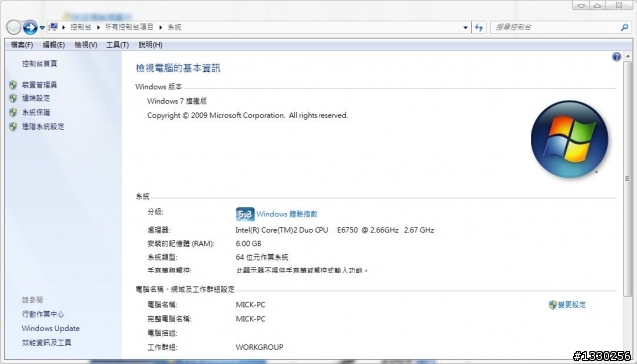Click shield icon next to 裝置管理員
This screenshot has height=364, width=637.
(13, 85)
